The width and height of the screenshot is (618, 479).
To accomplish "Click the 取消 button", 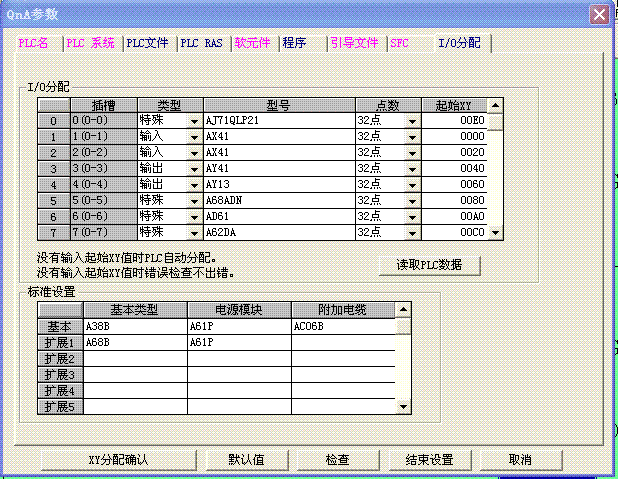I will (x=520, y=460).
